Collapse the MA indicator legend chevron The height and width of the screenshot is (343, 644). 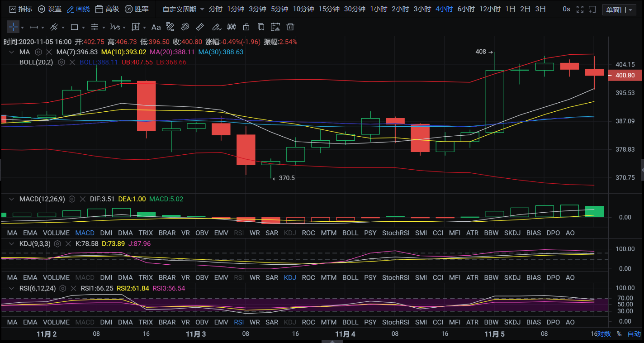pyautogui.click(x=11, y=52)
